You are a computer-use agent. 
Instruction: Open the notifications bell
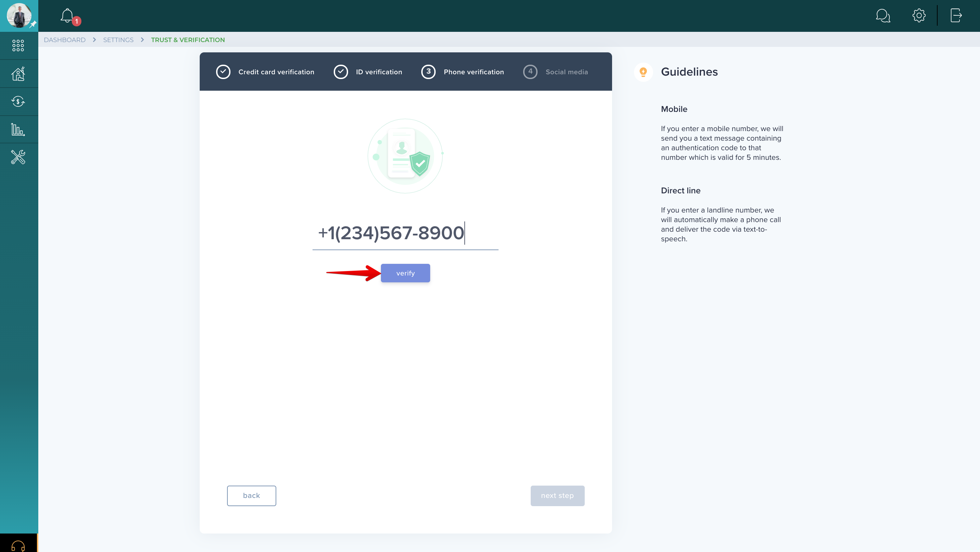(67, 16)
